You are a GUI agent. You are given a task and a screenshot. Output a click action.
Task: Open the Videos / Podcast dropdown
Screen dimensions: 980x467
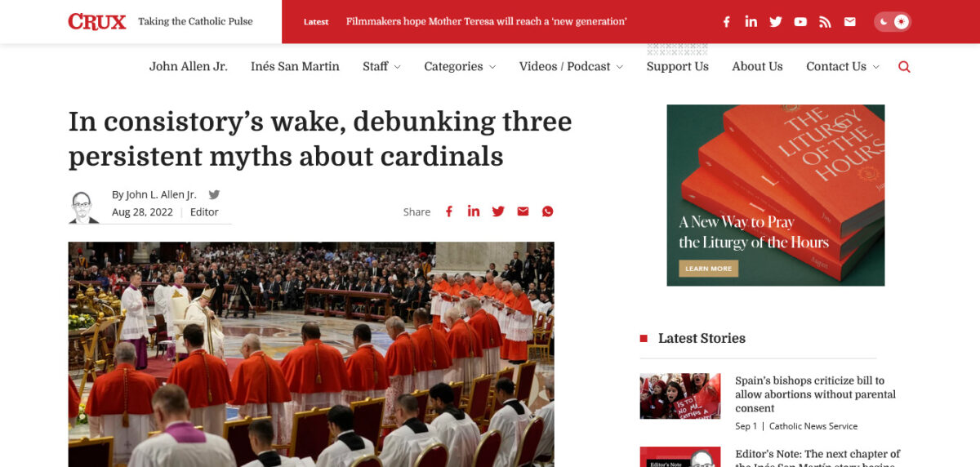pos(571,67)
